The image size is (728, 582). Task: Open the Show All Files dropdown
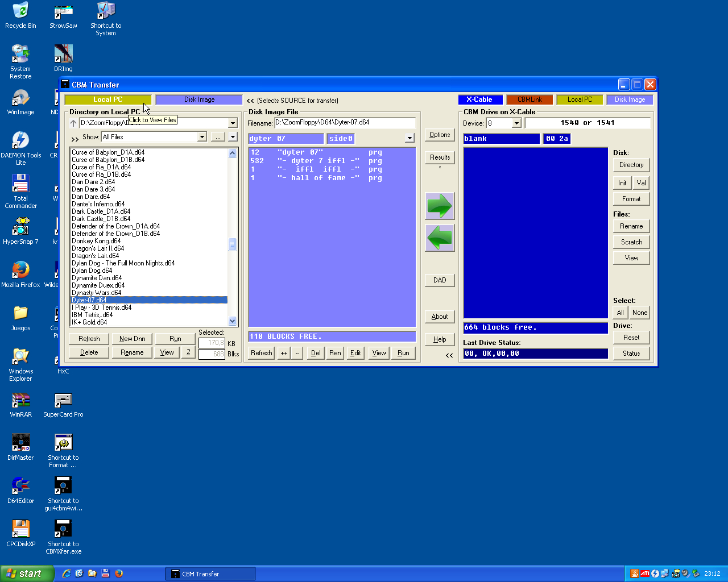click(202, 137)
